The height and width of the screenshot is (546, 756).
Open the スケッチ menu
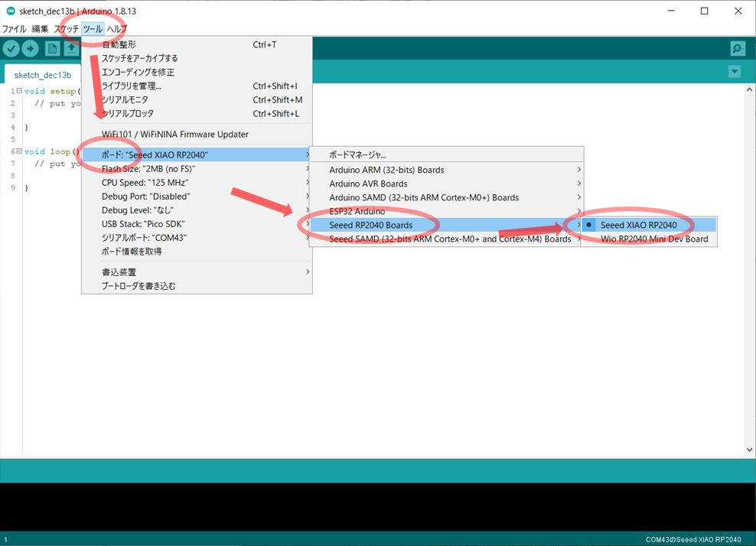(x=66, y=29)
